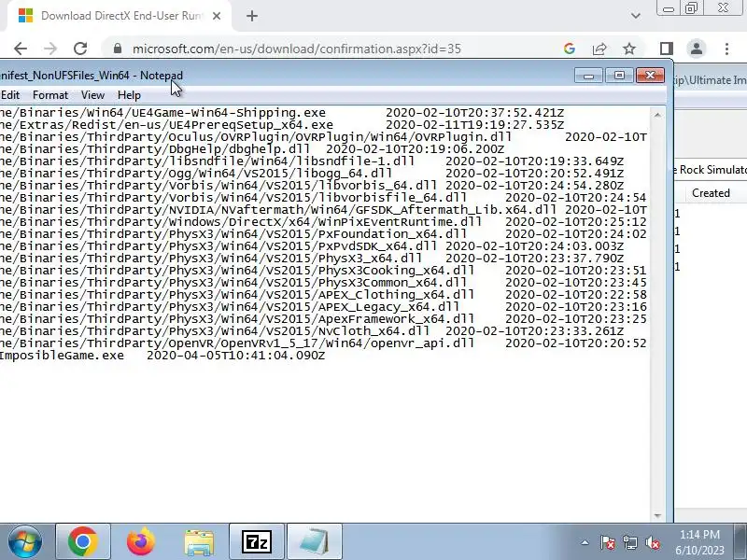This screenshot has height=560, width=747.
Task: Go forward in Chrome browser
Action: (x=50, y=49)
